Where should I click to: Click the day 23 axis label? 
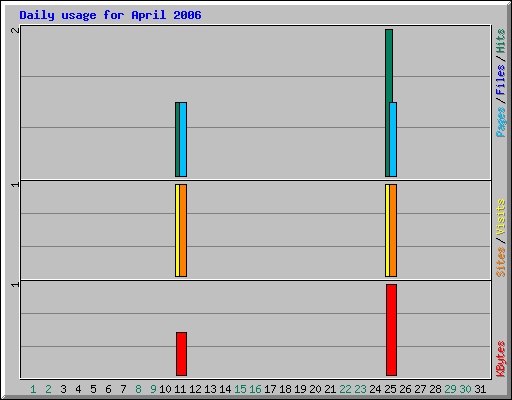pyautogui.click(x=360, y=389)
